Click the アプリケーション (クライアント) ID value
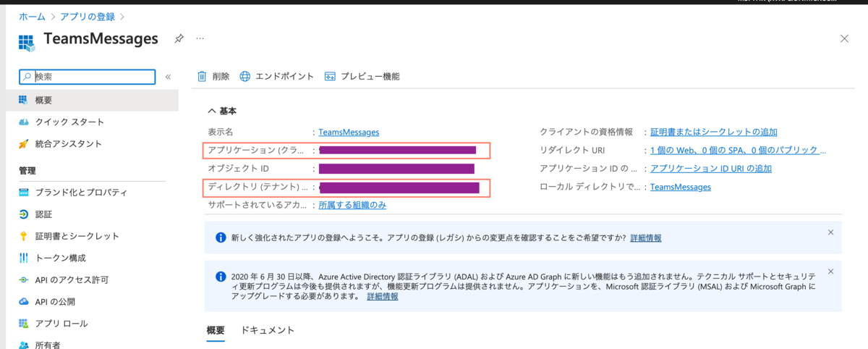This screenshot has height=349, width=868. pos(397,150)
